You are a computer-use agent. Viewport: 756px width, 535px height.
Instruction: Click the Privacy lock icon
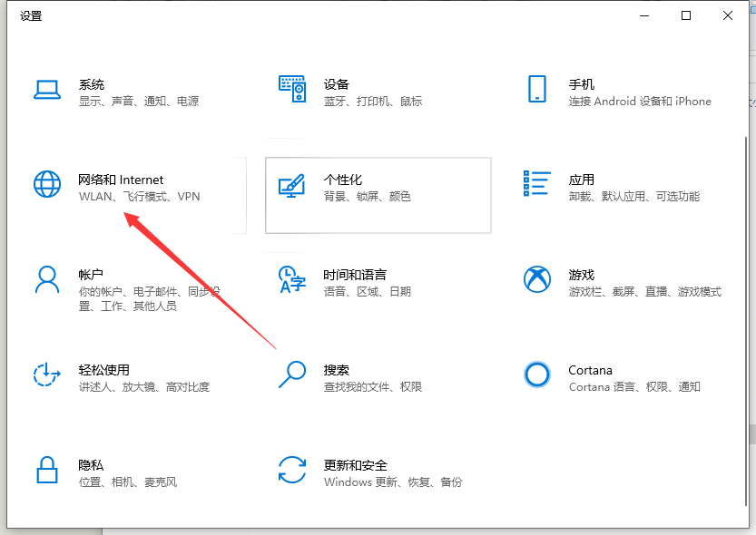[x=46, y=470]
